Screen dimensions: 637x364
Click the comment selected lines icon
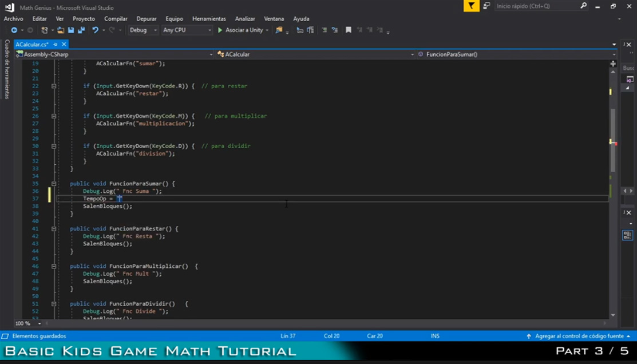[x=324, y=30]
